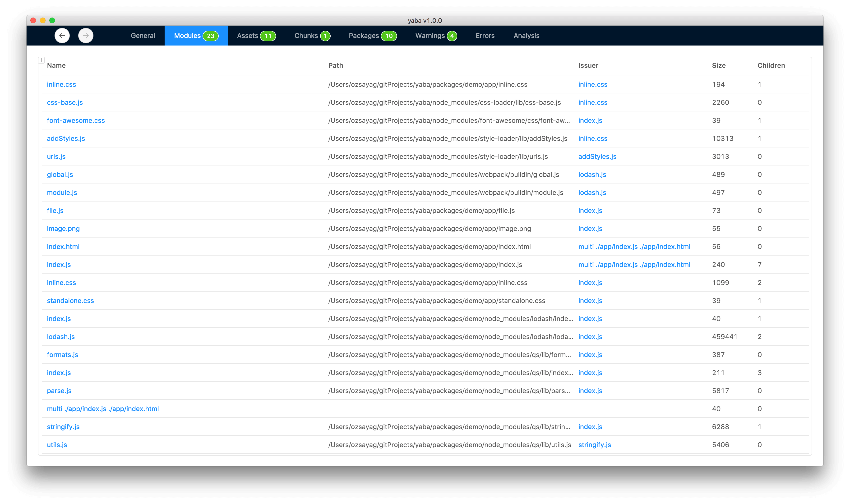Open the global.js module link
850x504 pixels.
(60, 174)
